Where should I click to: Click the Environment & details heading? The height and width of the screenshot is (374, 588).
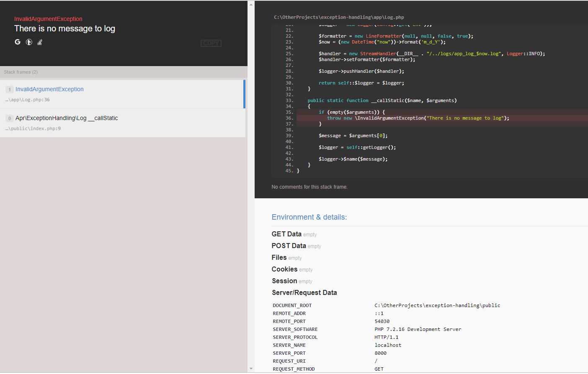pyautogui.click(x=309, y=217)
